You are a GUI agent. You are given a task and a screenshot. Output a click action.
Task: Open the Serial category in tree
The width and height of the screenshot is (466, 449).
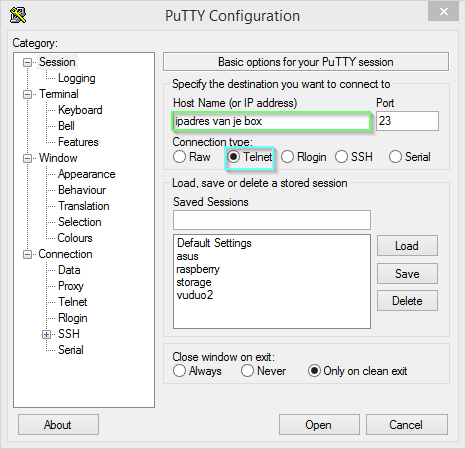pyautogui.click(x=71, y=350)
